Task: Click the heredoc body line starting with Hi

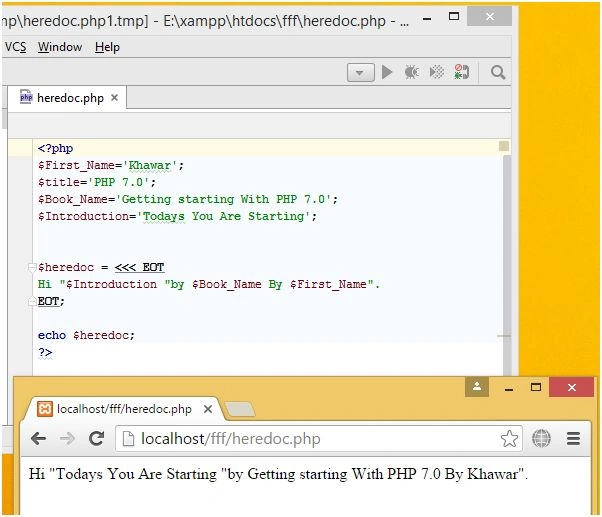Action: coord(208,284)
